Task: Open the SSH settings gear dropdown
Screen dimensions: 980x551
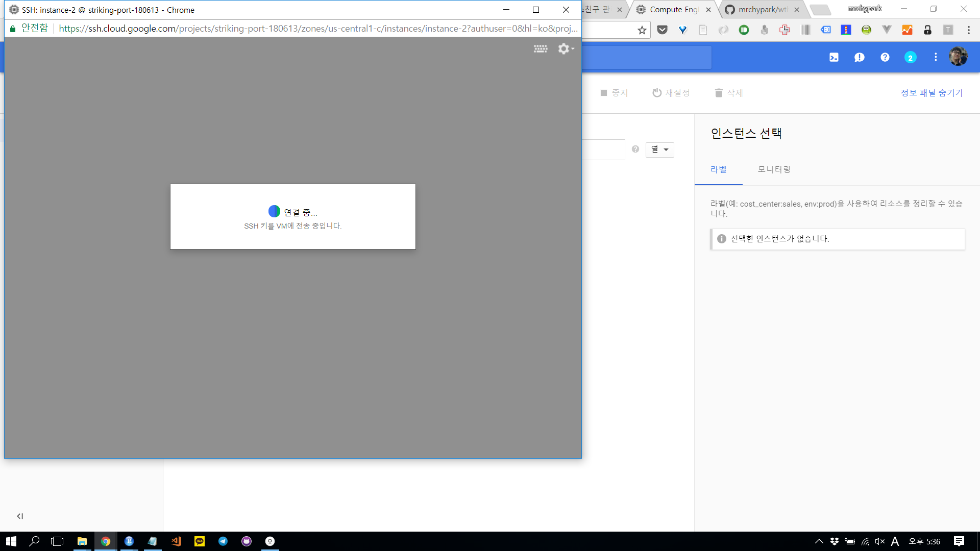Action: click(x=566, y=49)
